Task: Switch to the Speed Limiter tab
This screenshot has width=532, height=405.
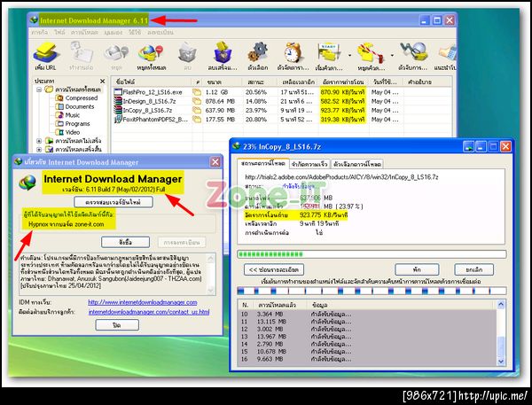Action: (x=309, y=164)
